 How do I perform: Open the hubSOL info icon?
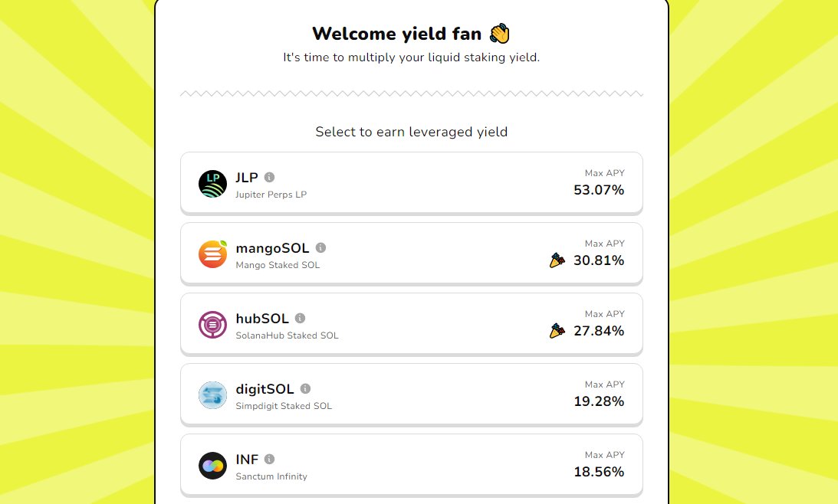[300, 318]
